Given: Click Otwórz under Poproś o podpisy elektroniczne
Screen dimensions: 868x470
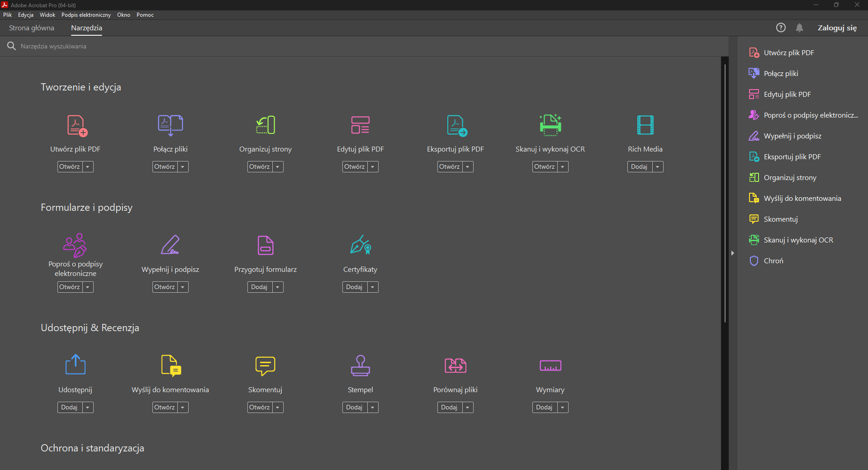Looking at the screenshot, I should (x=70, y=287).
